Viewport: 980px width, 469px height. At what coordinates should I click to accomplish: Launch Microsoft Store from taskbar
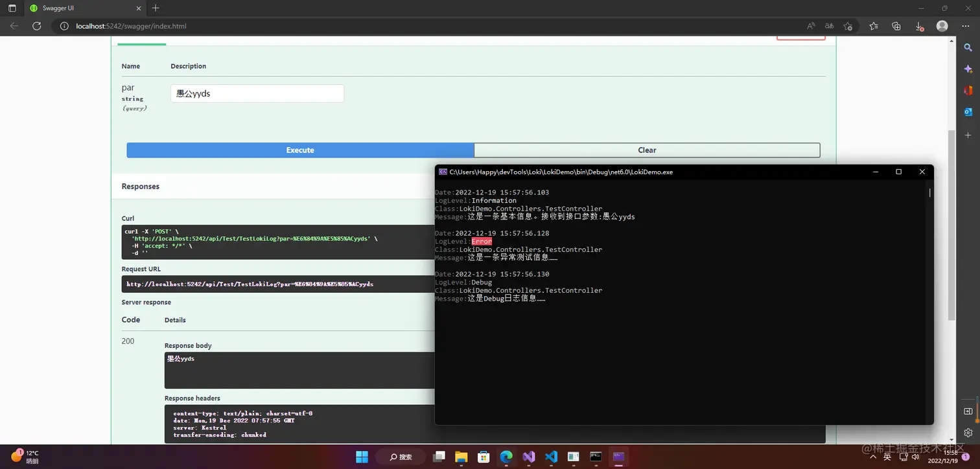pyautogui.click(x=484, y=457)
